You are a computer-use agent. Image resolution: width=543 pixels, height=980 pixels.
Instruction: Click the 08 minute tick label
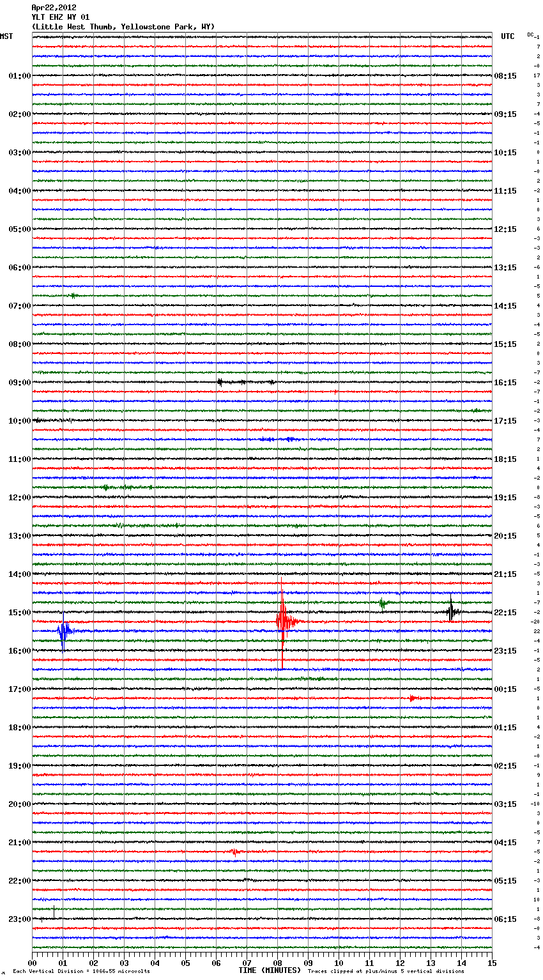[x=277, y=963]
